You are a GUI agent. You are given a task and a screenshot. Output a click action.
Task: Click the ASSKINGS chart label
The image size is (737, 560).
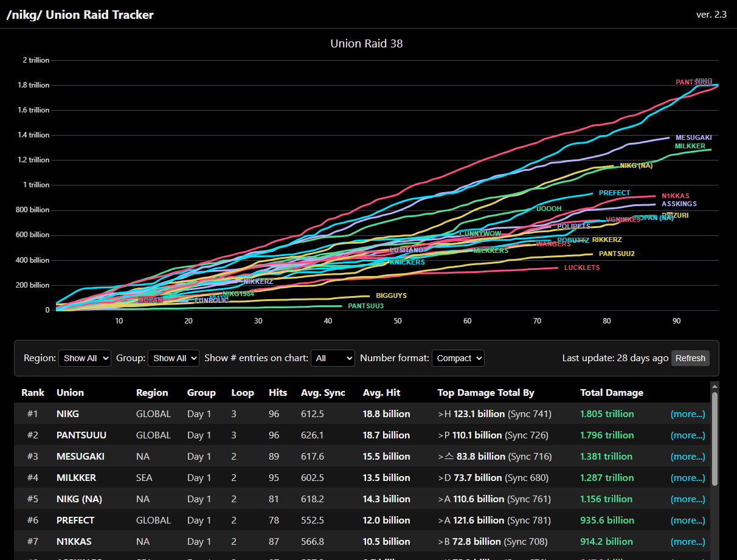[679, 204]
